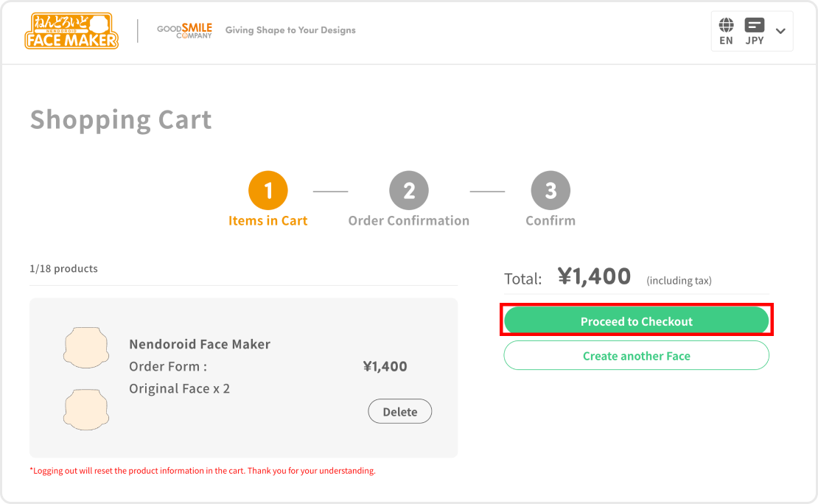This screenshot has height=504, width=818.
Task: Click the Nendoroid Face Maker product name
Action: click(200, 344)
